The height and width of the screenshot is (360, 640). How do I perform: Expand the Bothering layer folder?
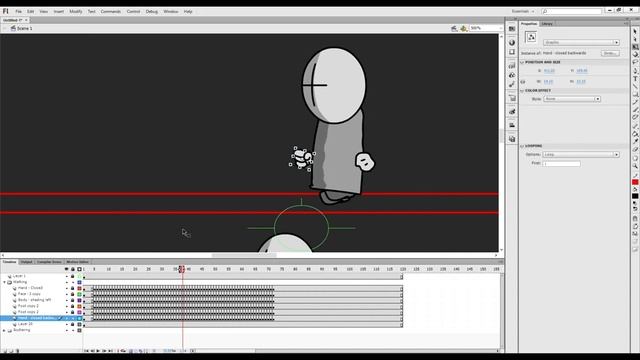pos(4,330)
